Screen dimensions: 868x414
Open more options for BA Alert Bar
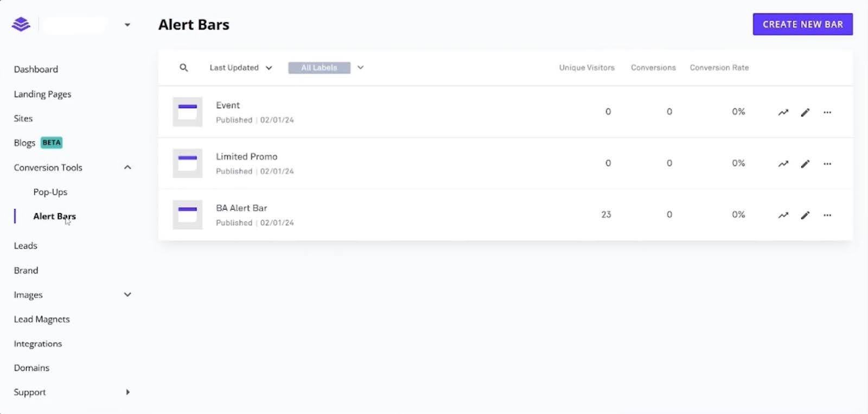(x=827, y=215)
